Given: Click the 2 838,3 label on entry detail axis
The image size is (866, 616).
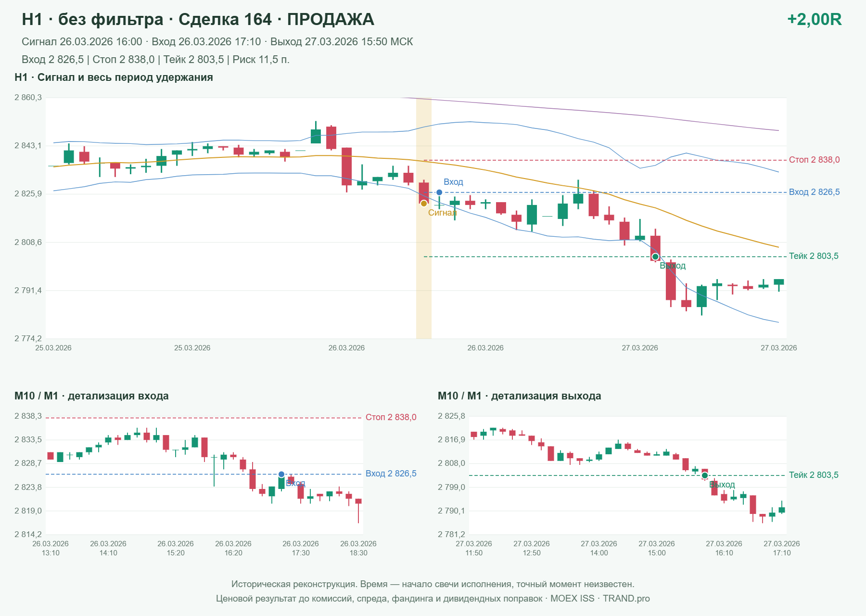Looking at the screenshot, I should coord(28,416).
